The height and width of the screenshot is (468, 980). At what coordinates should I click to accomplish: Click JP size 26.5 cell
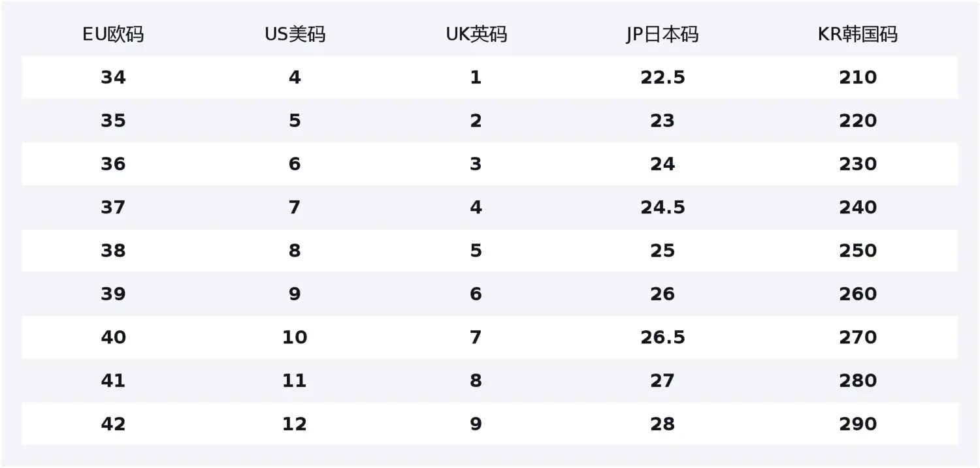click(x=662, y=337)
